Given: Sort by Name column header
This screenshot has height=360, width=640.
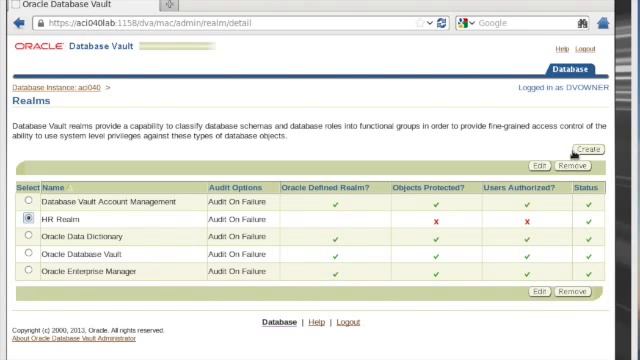Looking at the screenshot, I should (53, 188).
